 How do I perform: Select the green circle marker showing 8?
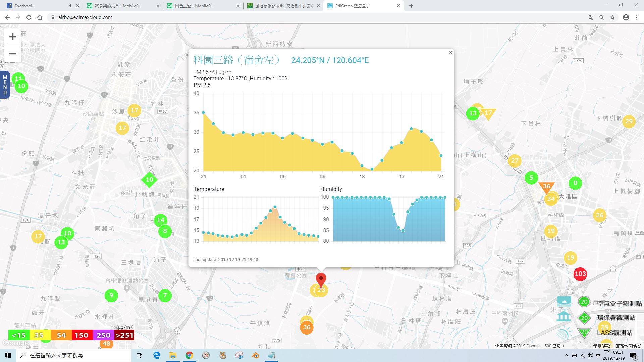(x=165, y=231)
